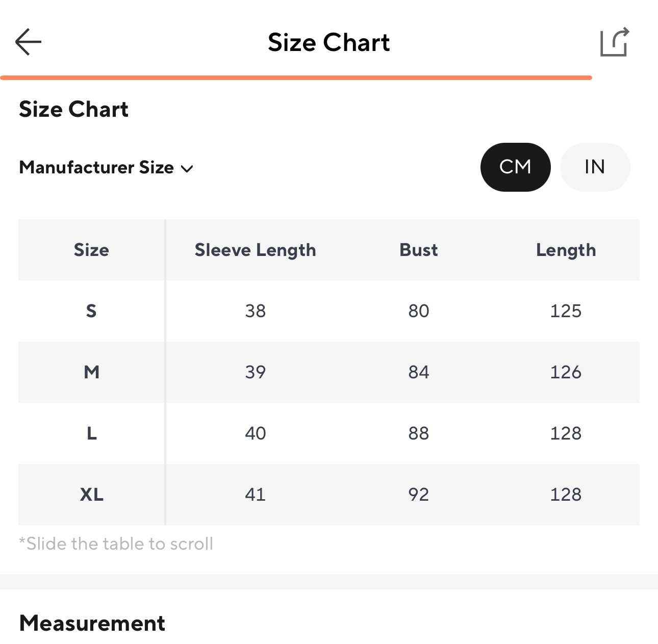Tap the share icon in header
The image size is (658, 644).
coord(614,42)
